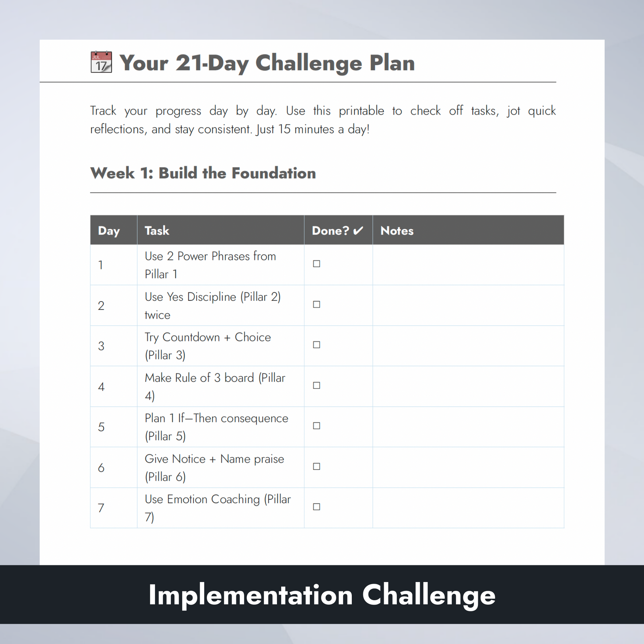The width and height of the screenshot is (644, 644).
Task: Click the Day 4 Notes cell
Action: click(x=468, y=386)
